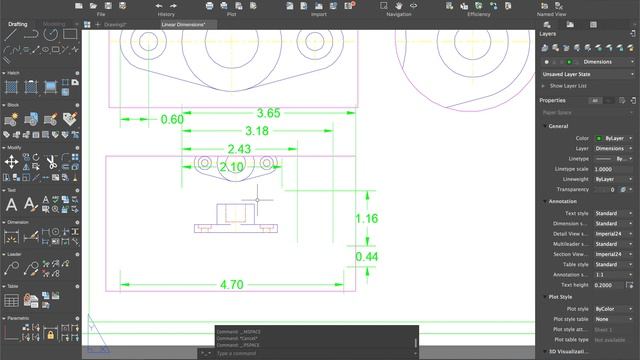This screenshot has height=360, width=640.
Task: Open the Layer Manager icon in Layers
Action: pyautogui.click(x=545, y=48)
